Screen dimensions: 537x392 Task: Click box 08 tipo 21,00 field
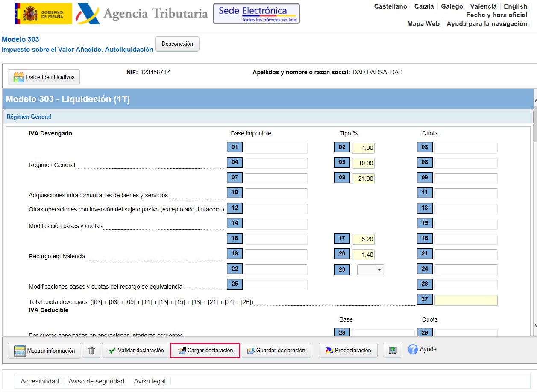363,178
